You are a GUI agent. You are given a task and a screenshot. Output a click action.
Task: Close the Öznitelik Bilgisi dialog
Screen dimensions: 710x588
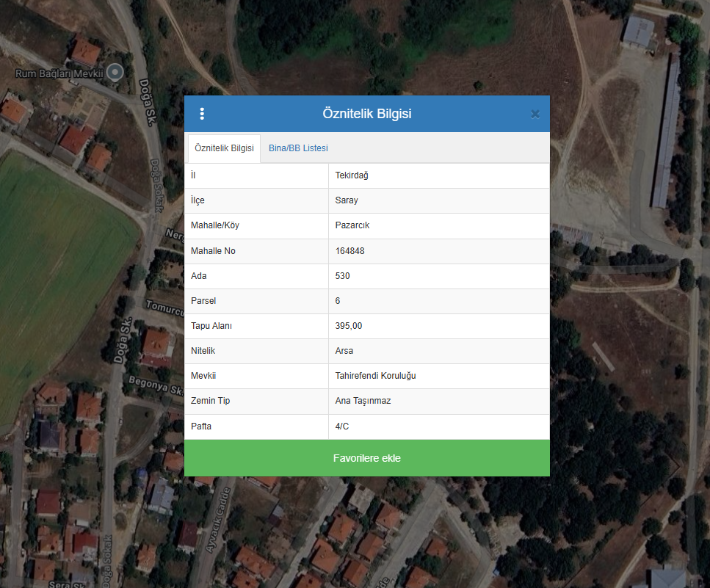point(535,114)
